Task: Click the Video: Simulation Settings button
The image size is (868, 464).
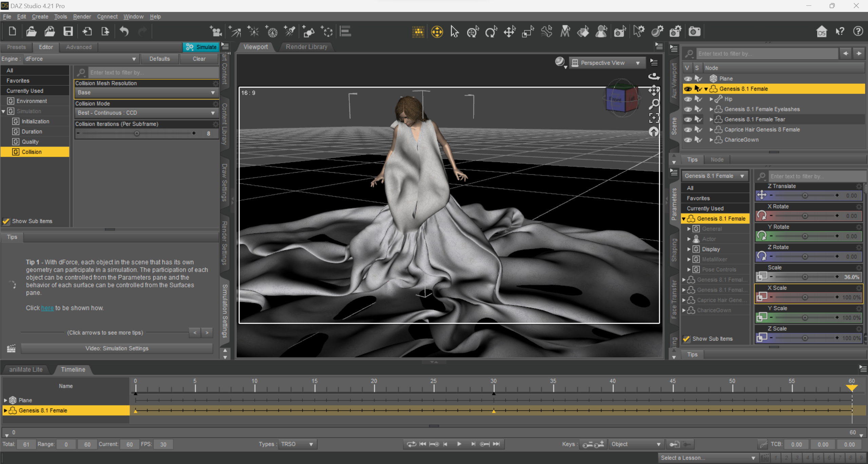Action: (117, 349)
